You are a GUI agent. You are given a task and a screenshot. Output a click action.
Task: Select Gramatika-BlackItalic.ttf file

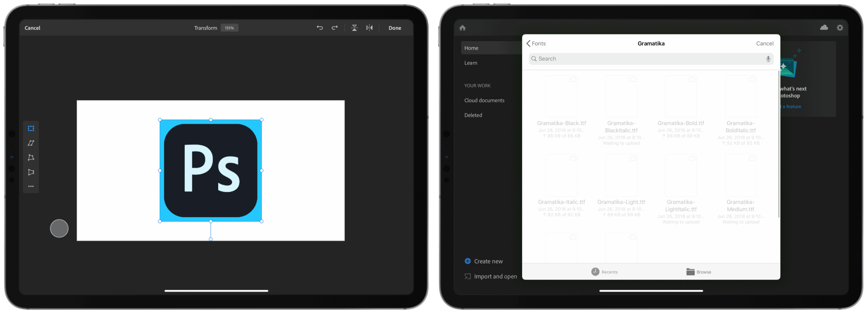coord(621,110)
